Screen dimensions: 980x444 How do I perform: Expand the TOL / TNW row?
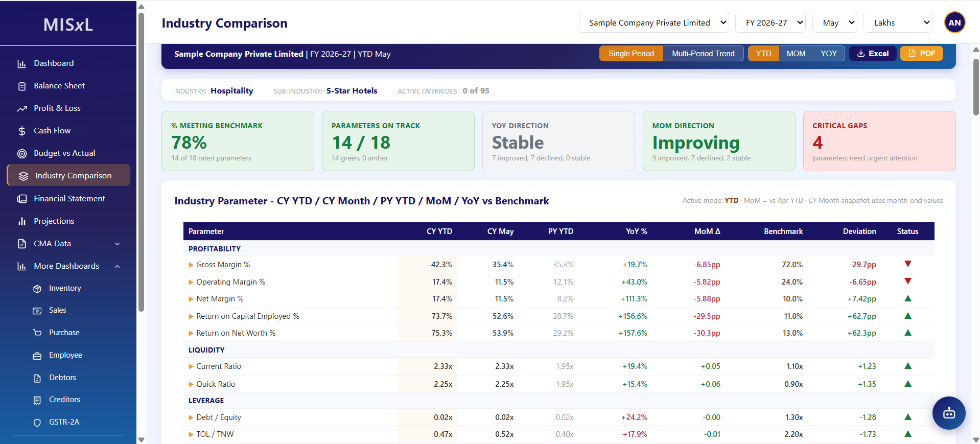pyautogui.click(x=191, y=434)
